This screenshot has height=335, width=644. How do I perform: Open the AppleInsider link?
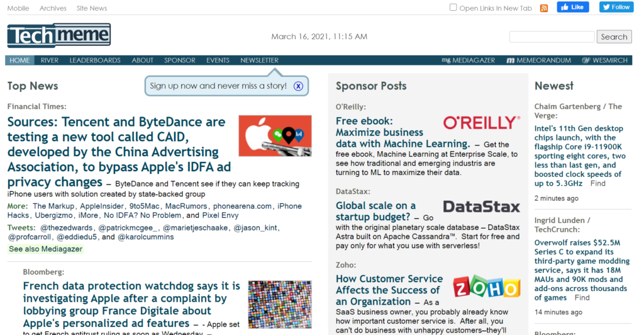point(102,206)
